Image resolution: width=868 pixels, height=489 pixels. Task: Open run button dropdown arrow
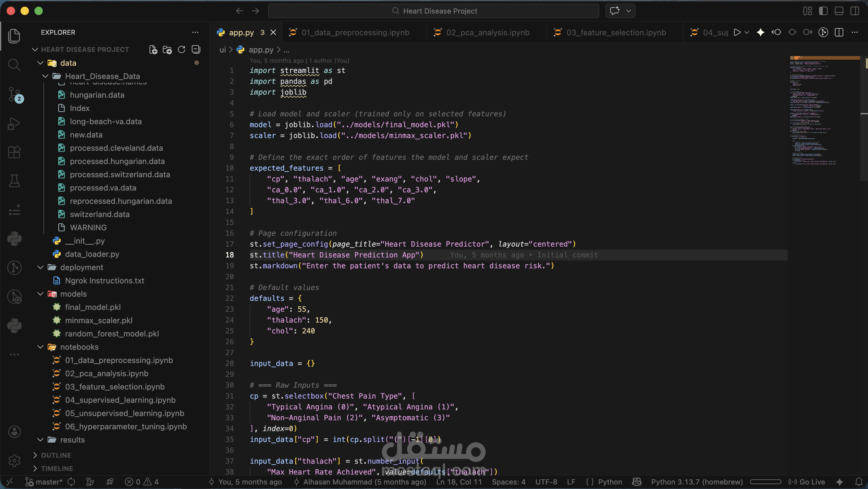click(747, 32)
